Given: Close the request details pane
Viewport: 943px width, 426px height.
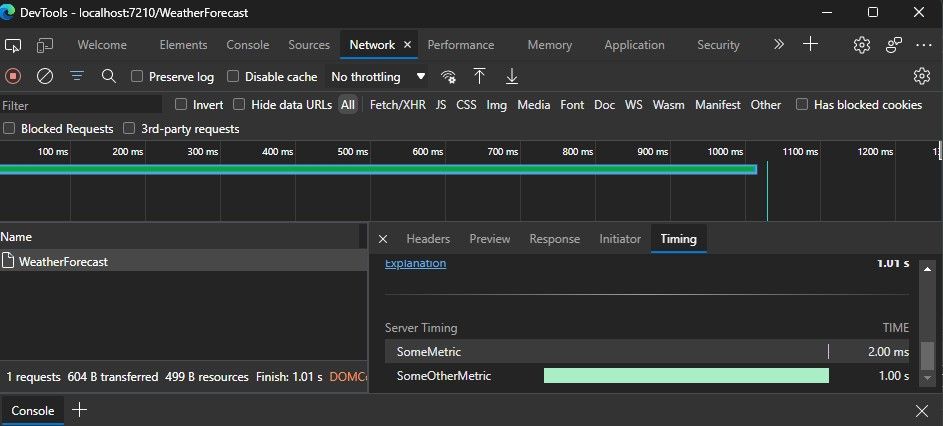Looking at the screenshot, I should (382, 239).
